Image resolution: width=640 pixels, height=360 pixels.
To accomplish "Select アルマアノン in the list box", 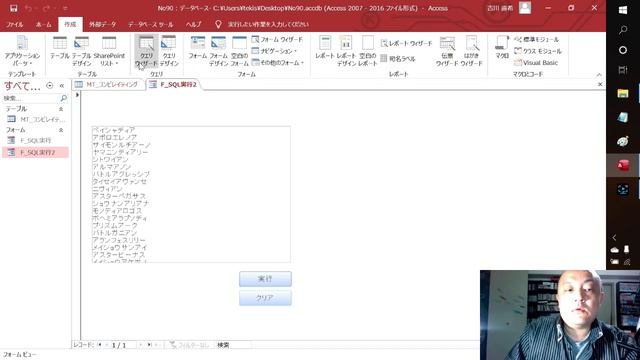I will point(111,167).
